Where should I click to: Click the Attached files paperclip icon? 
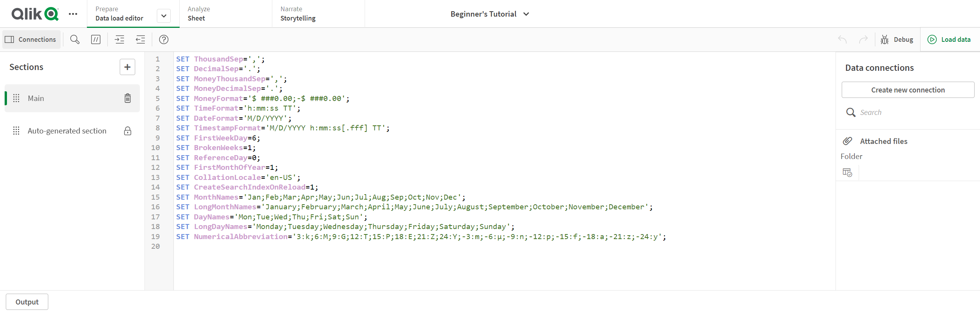tap(848, 141)
